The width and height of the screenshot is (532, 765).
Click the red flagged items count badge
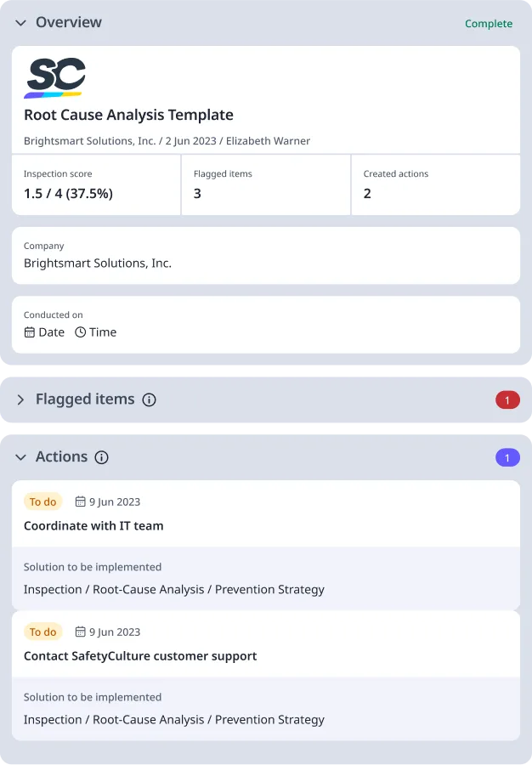coord(507,399)
